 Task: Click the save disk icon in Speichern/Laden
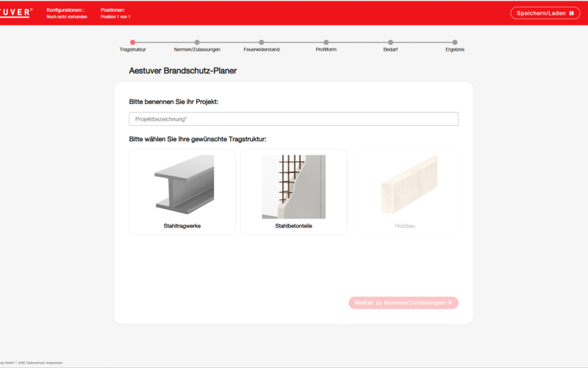click(x=572, y=13)
